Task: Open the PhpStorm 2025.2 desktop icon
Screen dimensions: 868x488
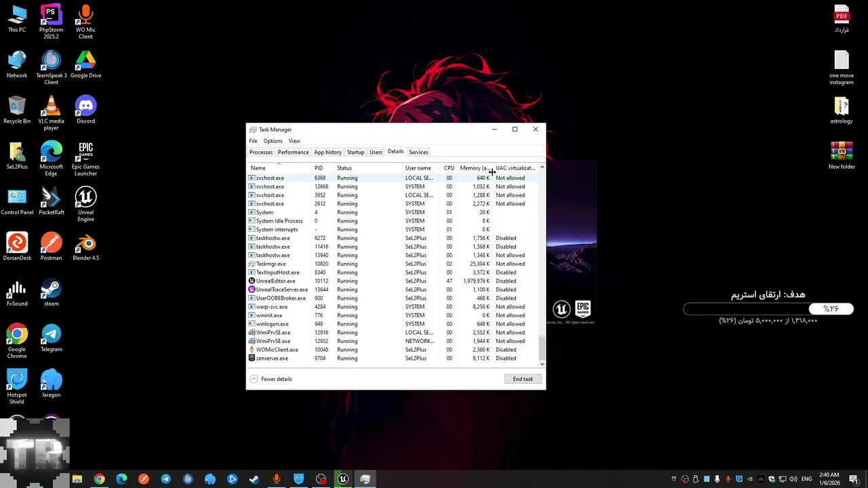Action: 51,22
